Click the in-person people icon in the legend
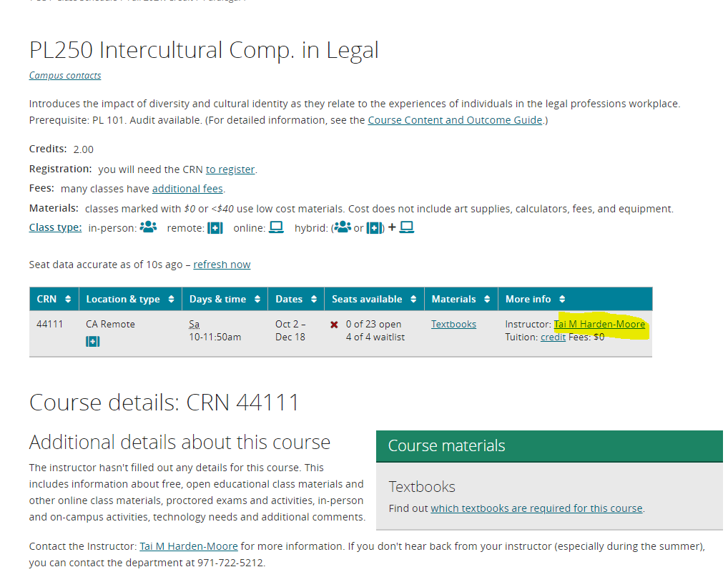Viewport: 728px width, 582px height. pyautogui.click(x=148, y=227)
